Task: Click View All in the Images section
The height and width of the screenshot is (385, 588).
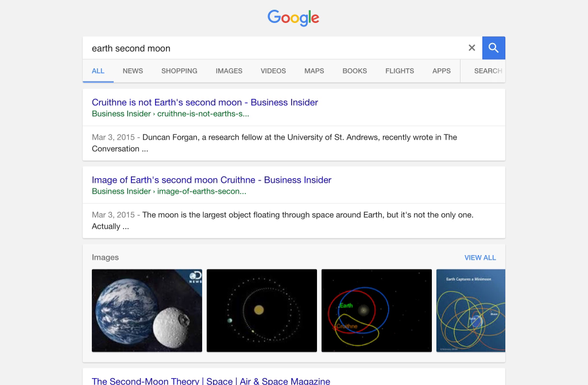Action: click(480, 257)
